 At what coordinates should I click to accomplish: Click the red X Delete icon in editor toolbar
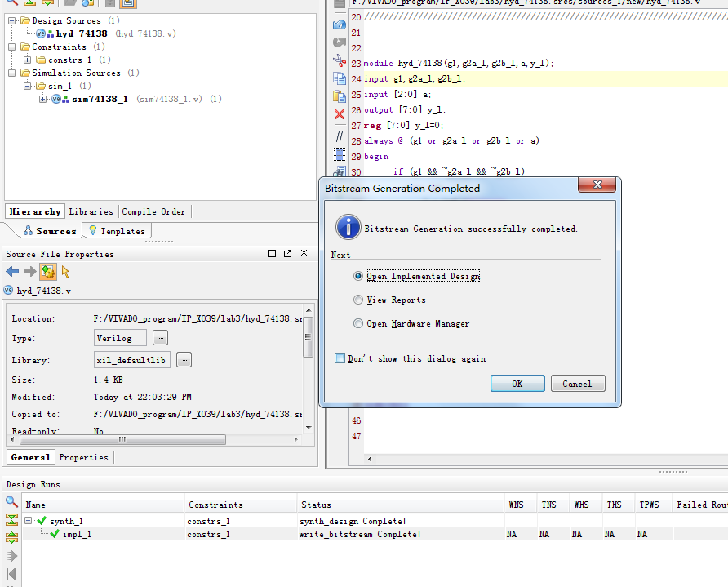340,114
